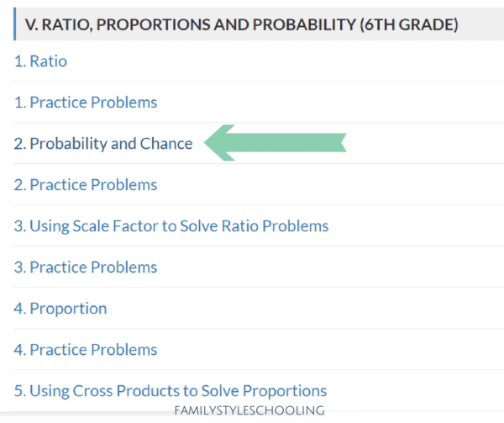Select the "2. Probability and Chance" lesson
Screen dimensions: 504x423
pyautogui.click(x=102, y=144)
